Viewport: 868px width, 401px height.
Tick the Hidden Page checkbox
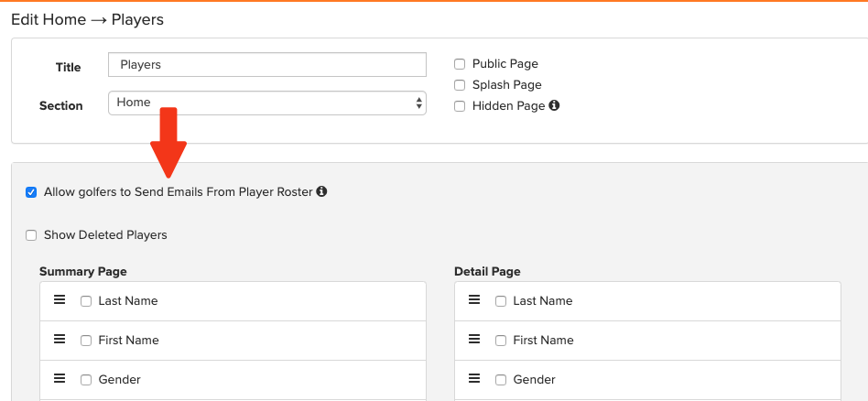coord(460,106)
